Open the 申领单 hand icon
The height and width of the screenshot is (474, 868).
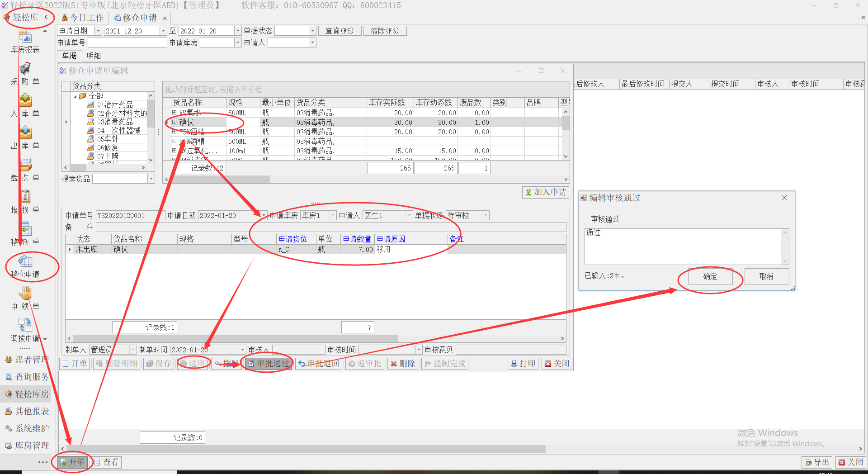[x=25, y=293]
